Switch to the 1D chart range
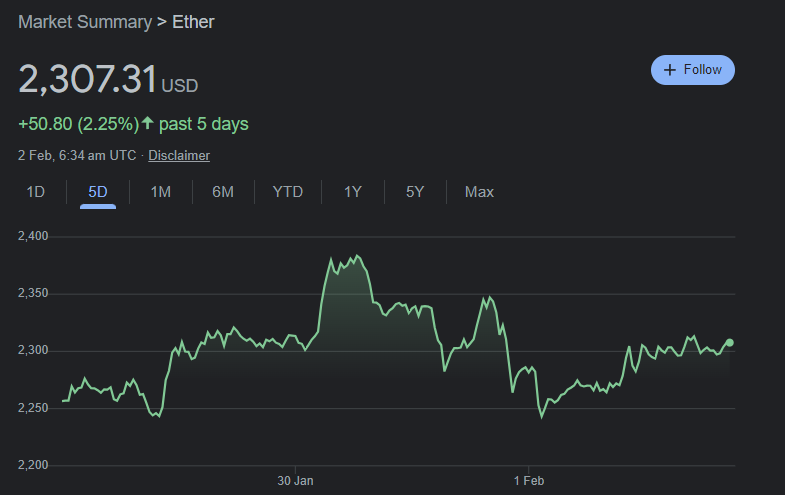Screen dimensions: 785x495 click(35, 192)
